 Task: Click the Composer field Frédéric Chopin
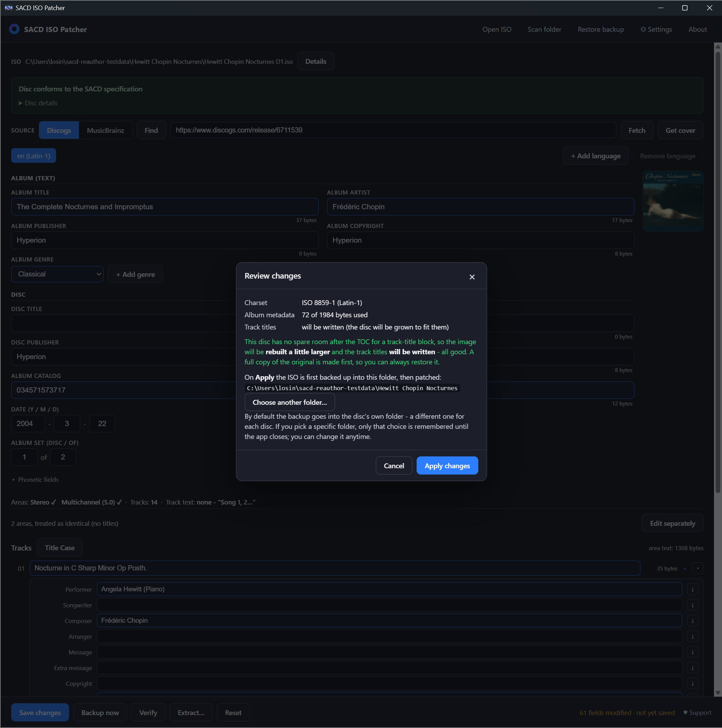coord(389,621)
